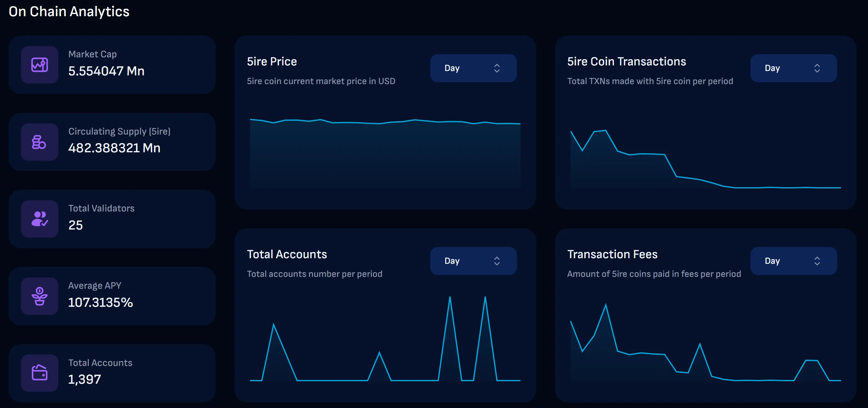Click the Transaction Fees dropdown chevron arrows

click(817, 261)
